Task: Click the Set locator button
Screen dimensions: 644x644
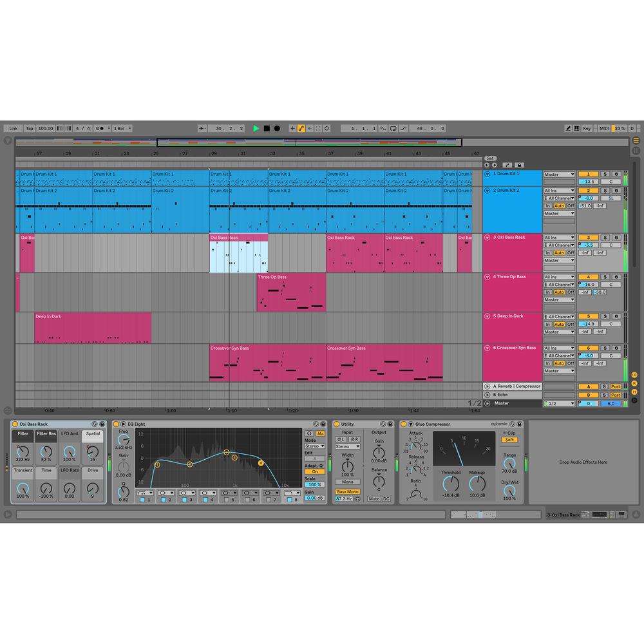Action: click(490, 157)
